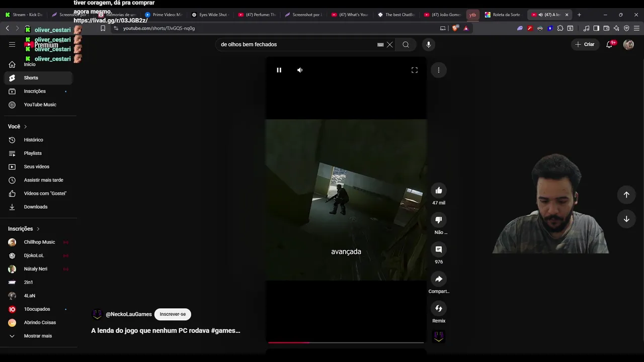Viewport: 644px width, 362px height.
Task: Open NeckoLauGames channel avatar
Action: coord(97,314)
